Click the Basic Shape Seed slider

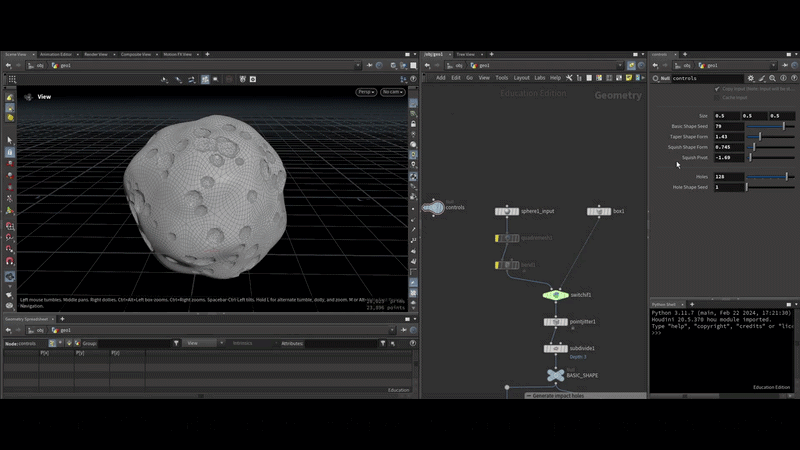pos(770,126)
